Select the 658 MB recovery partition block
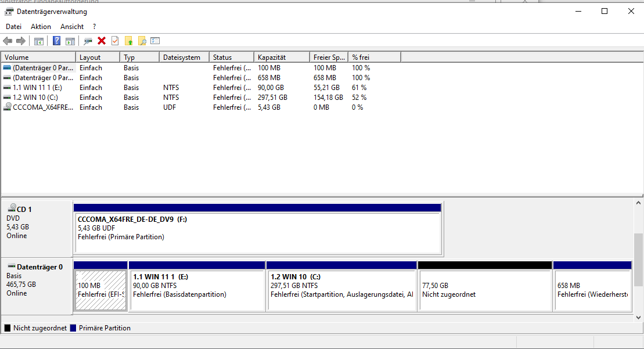The image size is (644, 349). tap(592, 286)
